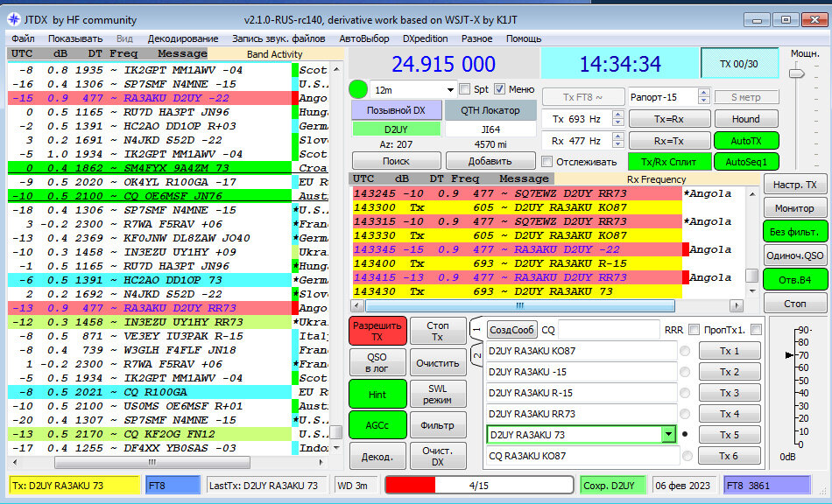
Task: Click the Декод. button
Action: click(377, 456)
